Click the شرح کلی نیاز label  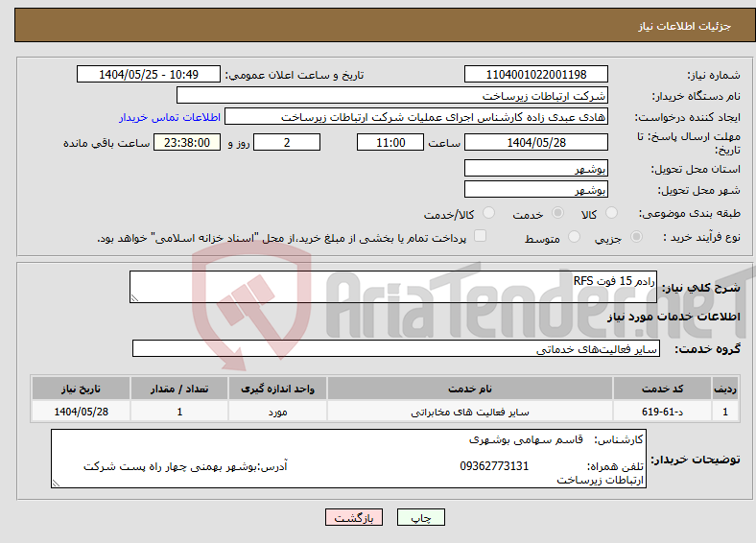pos(701,288)
